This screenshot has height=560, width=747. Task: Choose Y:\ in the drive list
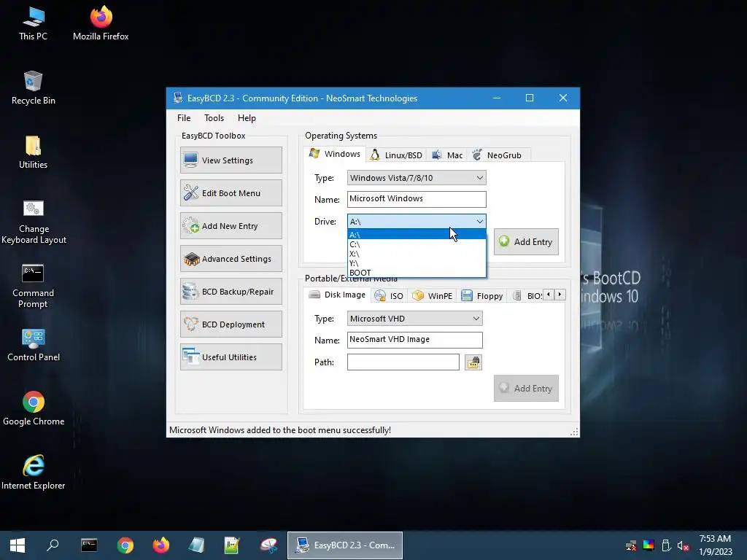coord(417,263)
